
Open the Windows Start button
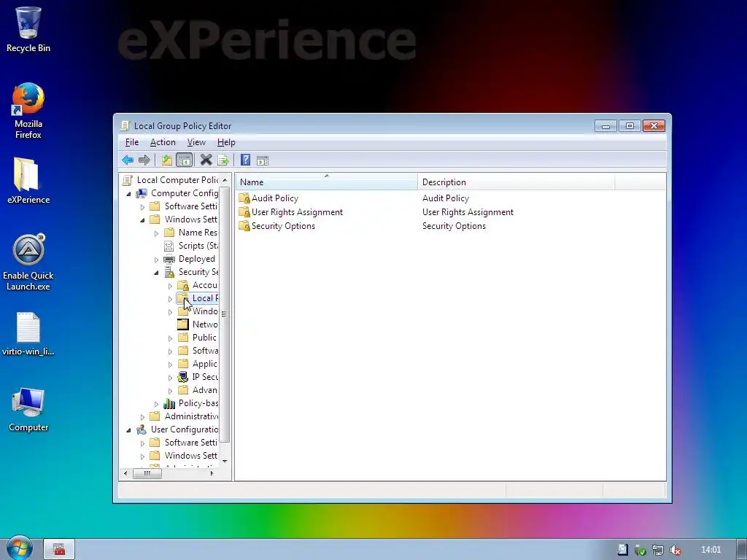[19, 548]
